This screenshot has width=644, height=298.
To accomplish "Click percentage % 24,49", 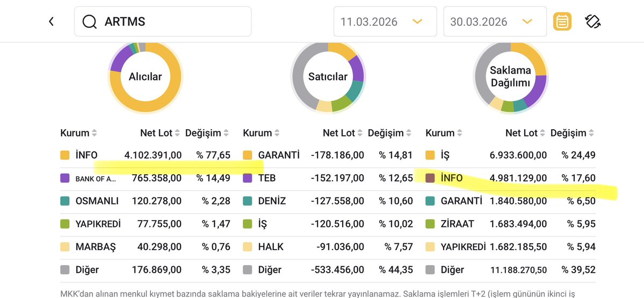I will pos(578,155).
